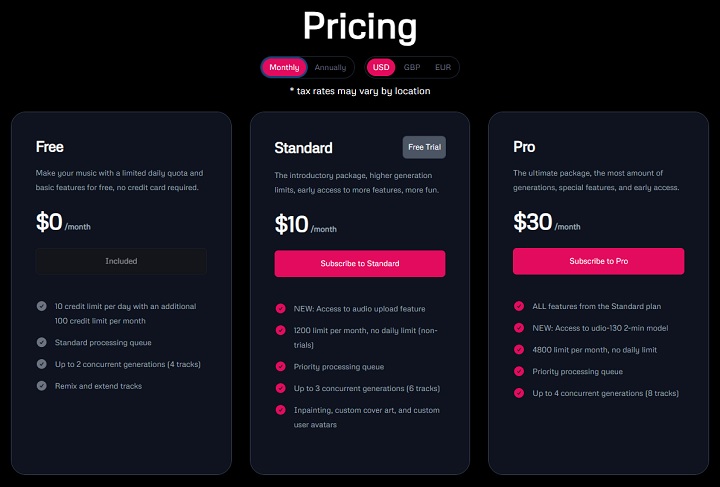Screen dimensions: 720x487
Task: Select GBP currency option
Action: (x=412, y=68)
